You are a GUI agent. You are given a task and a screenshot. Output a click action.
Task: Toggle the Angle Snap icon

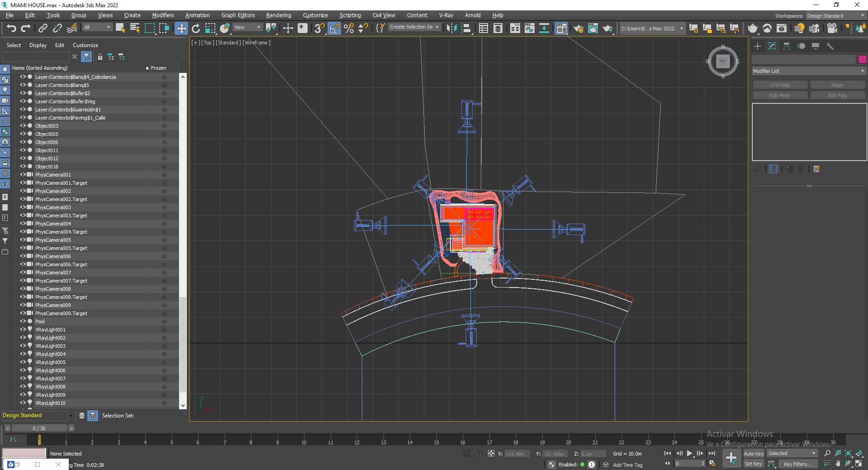point(334,29)
